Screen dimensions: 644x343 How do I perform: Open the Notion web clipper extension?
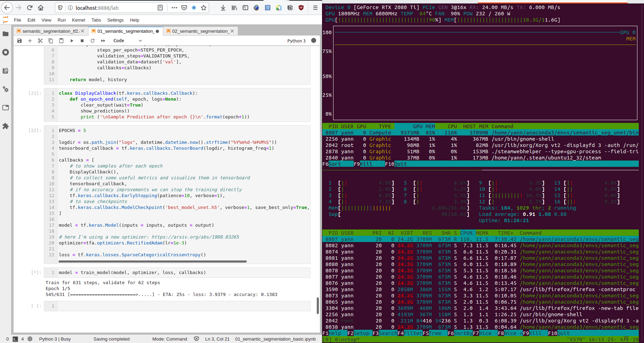290,8
